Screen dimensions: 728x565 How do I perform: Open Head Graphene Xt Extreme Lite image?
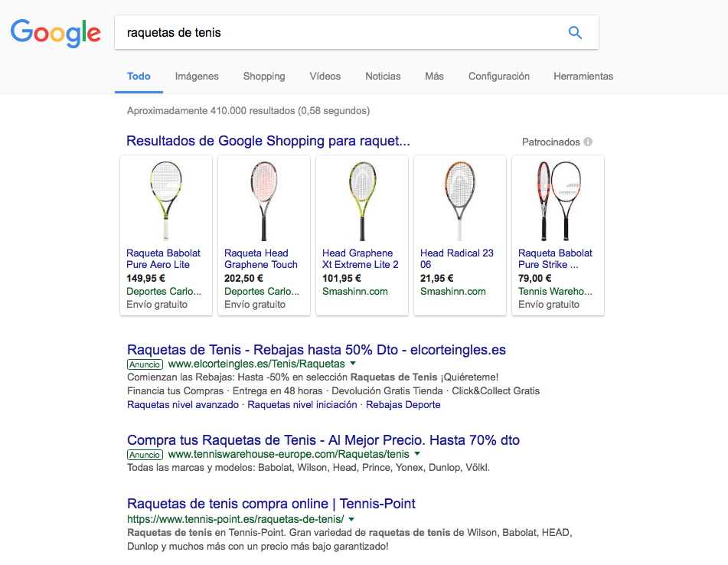362,201
